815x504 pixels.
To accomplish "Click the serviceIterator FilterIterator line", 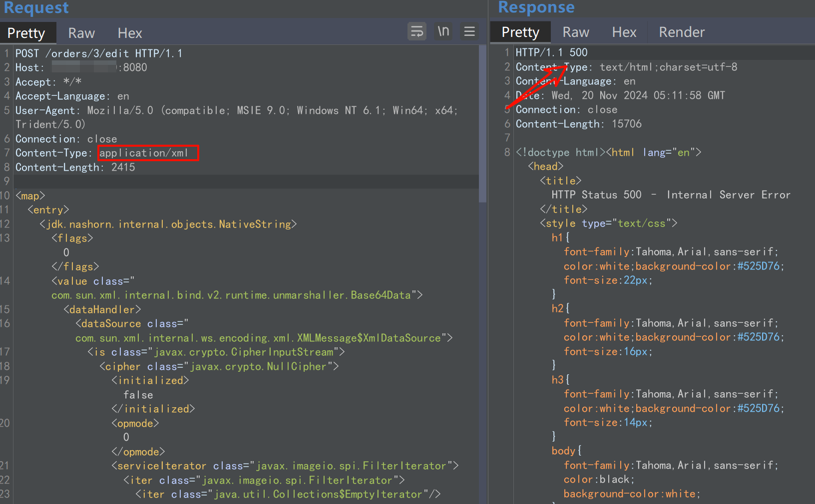I will tap(285, 466).
